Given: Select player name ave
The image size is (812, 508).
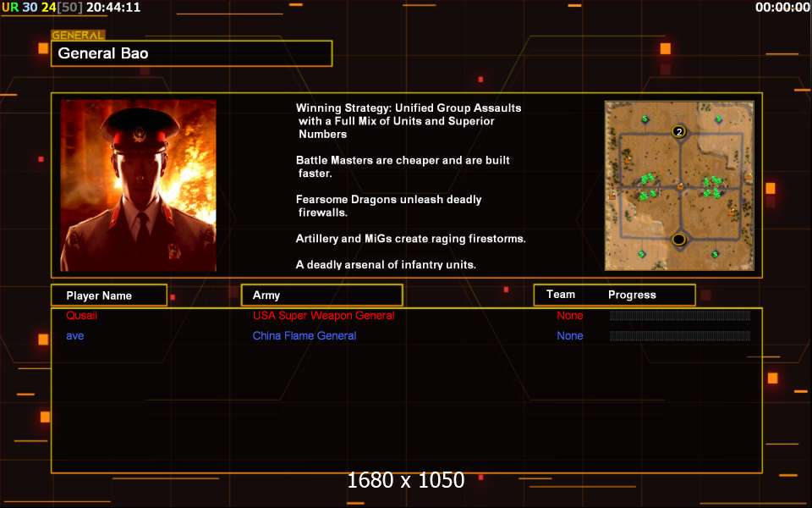Looking at the screenshot, I should click(75, 336).
